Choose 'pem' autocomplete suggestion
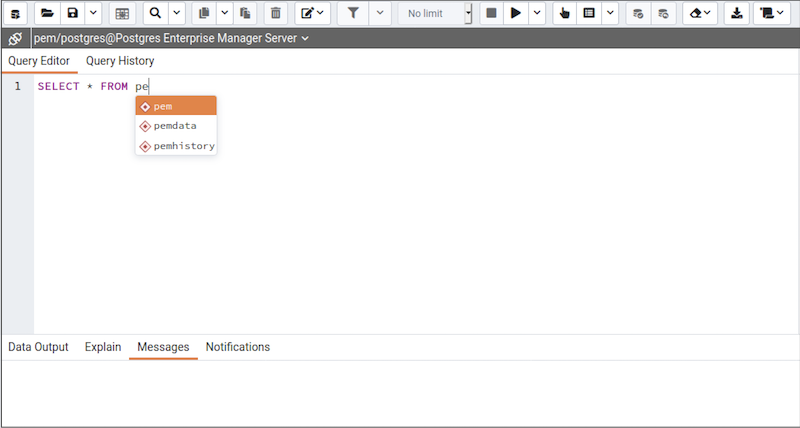This screenshot has width=800, height=428. point(176,106)
